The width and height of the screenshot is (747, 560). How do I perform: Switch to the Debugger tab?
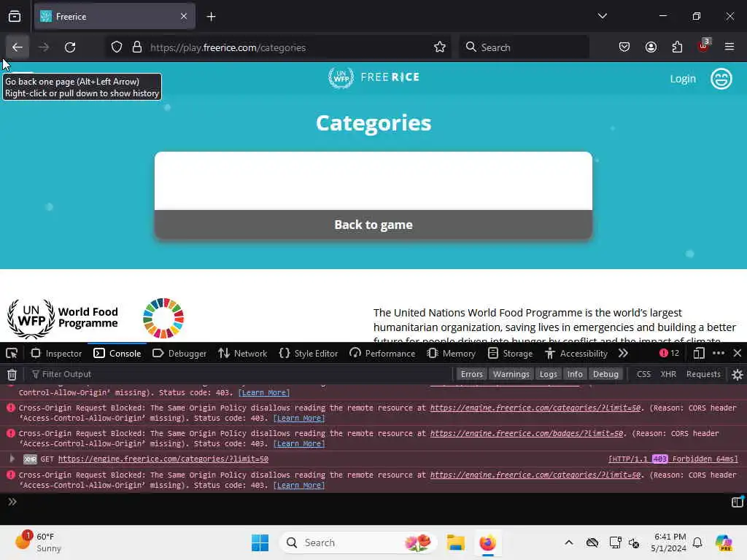click(x=179, y=354)
